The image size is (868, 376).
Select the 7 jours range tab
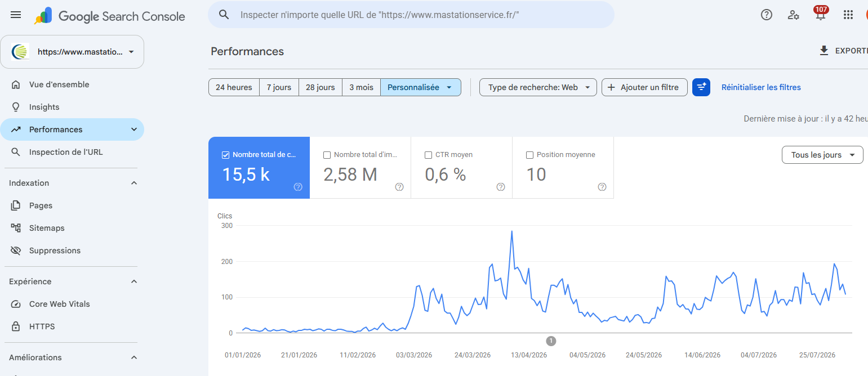pyautogui.click(x=279, y=87)
